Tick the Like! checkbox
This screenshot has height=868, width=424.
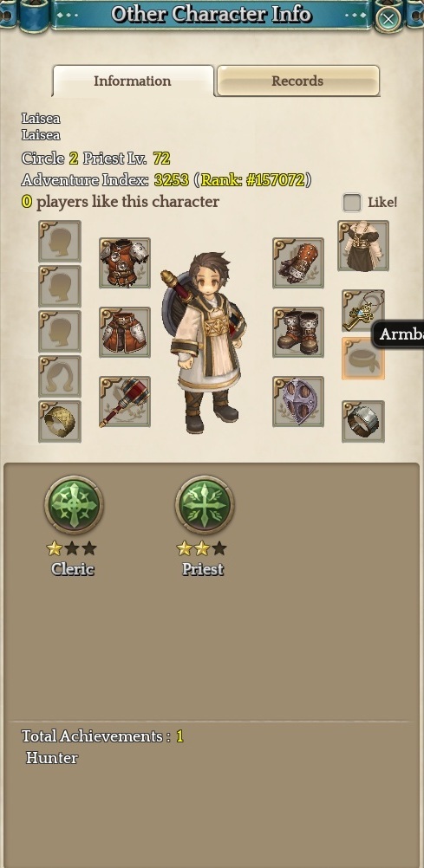[352, 203]
